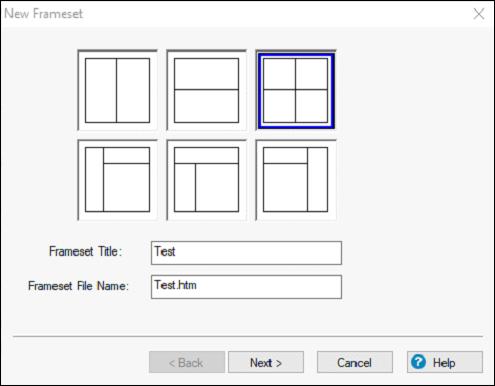
Task: Select the two vertical columns frameset layout
Action: [x=117, y=90]
